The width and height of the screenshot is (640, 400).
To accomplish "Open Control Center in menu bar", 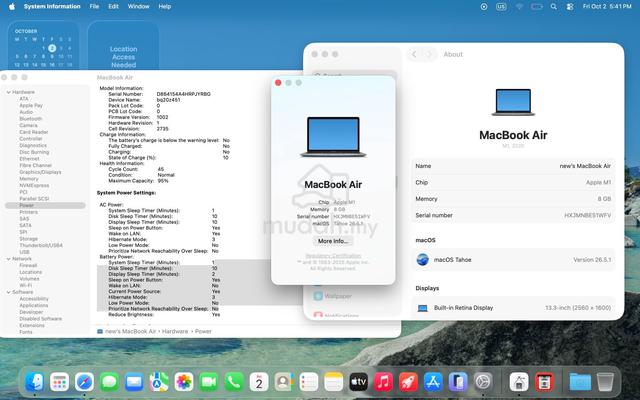I will point(570,7).
